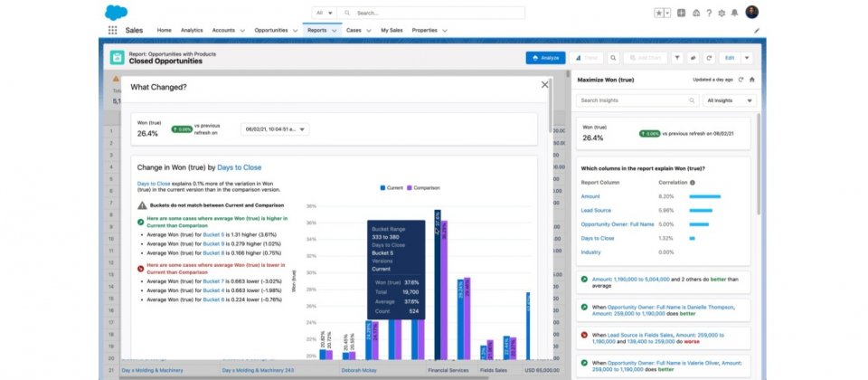Screen dimensions: 868x380
Task: Click the Trend button
Action: pyautogui.click(x=586, y=58)
